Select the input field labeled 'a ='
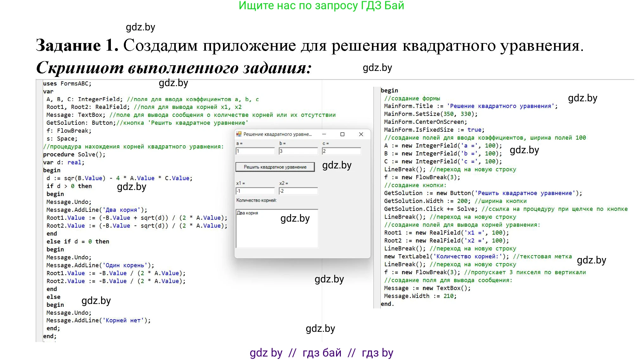 pyautogui.click(x=255, y=151)
